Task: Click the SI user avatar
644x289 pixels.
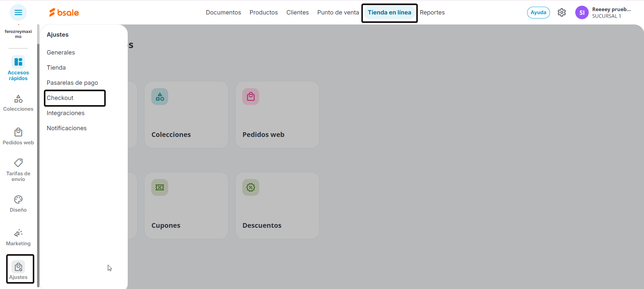Action: pos(582,12)
